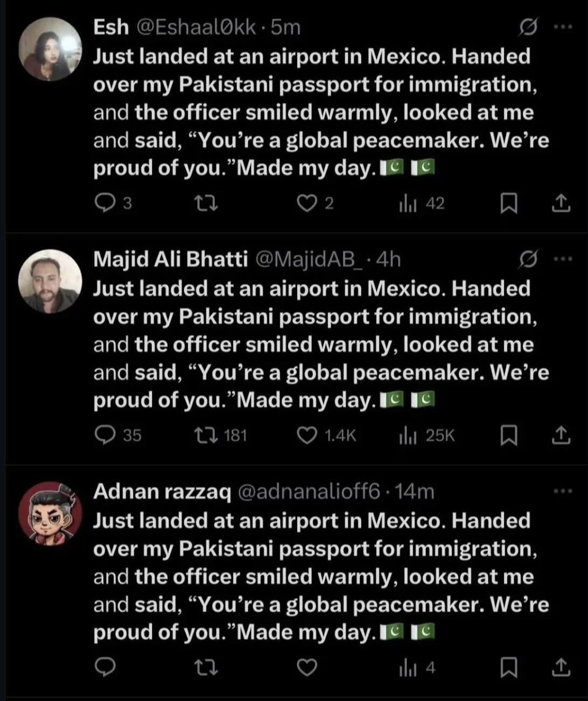
Task: Open Esh's profile picture
Action: click(50, 50)
